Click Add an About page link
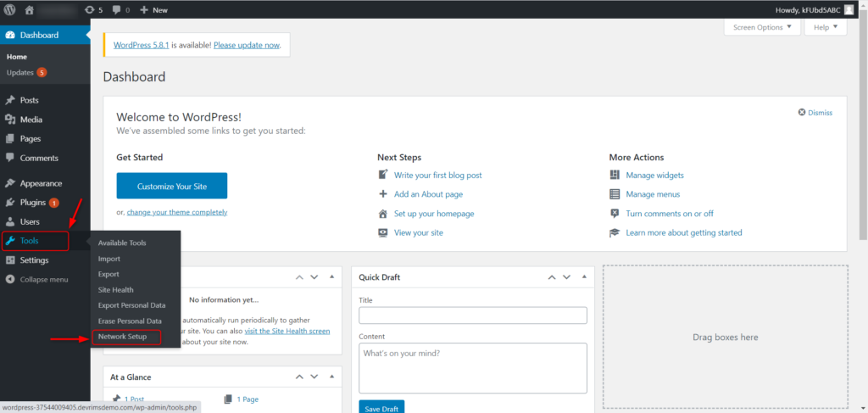 tap(428, 194)
